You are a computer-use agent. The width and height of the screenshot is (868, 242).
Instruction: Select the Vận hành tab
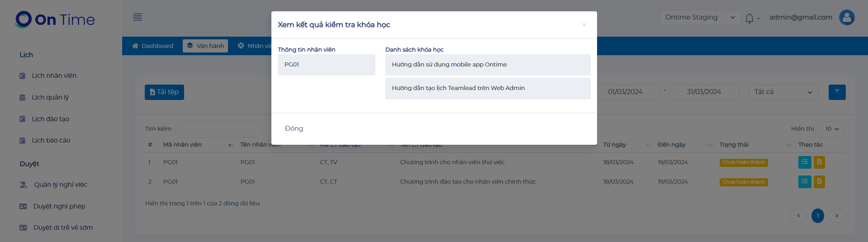click(205, 46)
